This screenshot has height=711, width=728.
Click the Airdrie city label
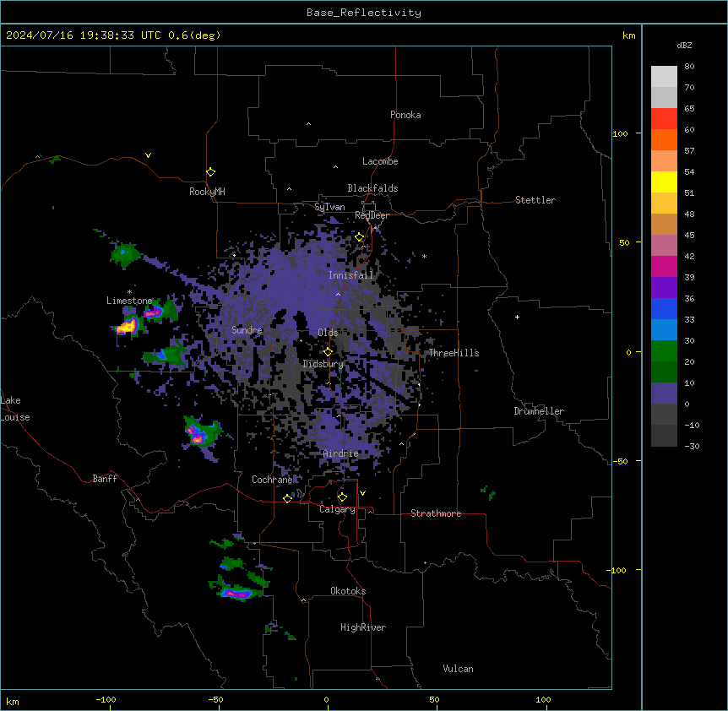pyautogui.click(x=340, y=453)
